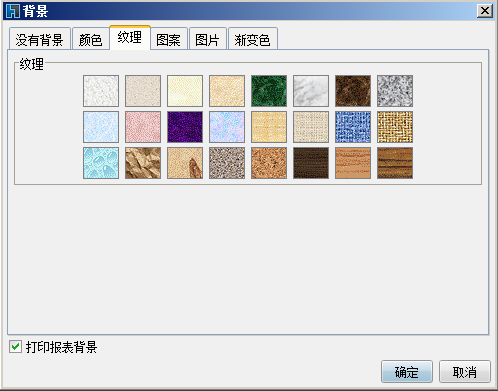Open the 图片 tab

click(x=208, y=39)
